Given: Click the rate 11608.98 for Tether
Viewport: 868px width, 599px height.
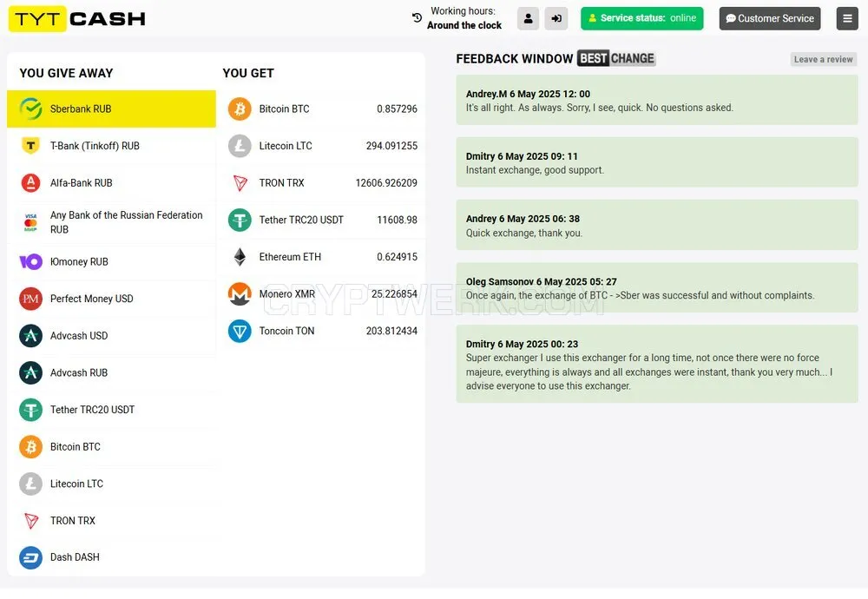Looking at the screenshot, I should click(397, 220).
